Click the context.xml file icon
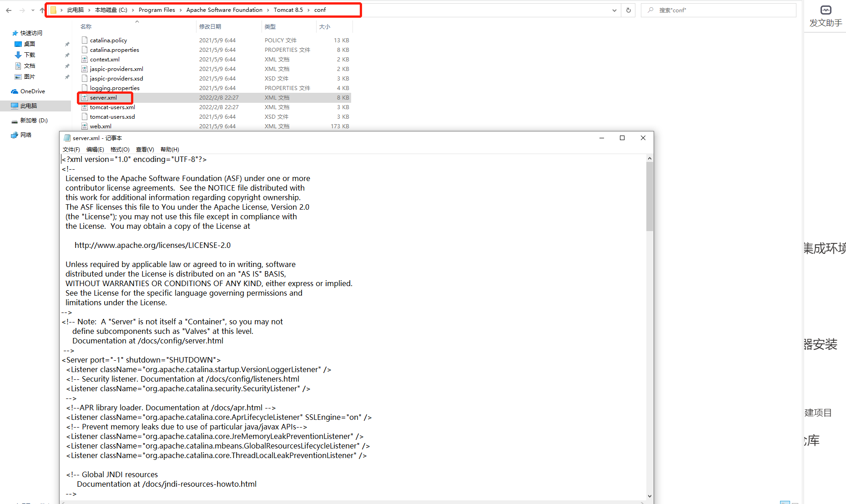Screen dimensions: 846x504 [85, 60]
